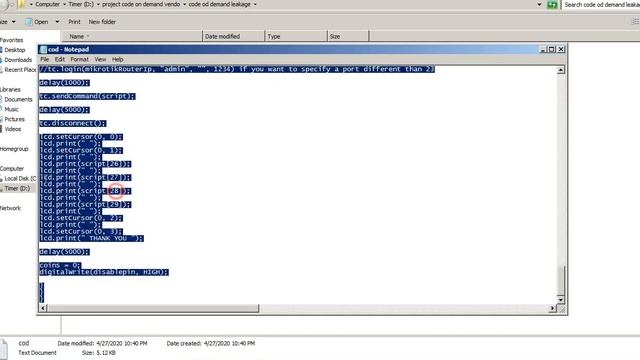Open Pictures library in sidebar
640x360 pixels.
pyautogui.click(x=15, y=119)
